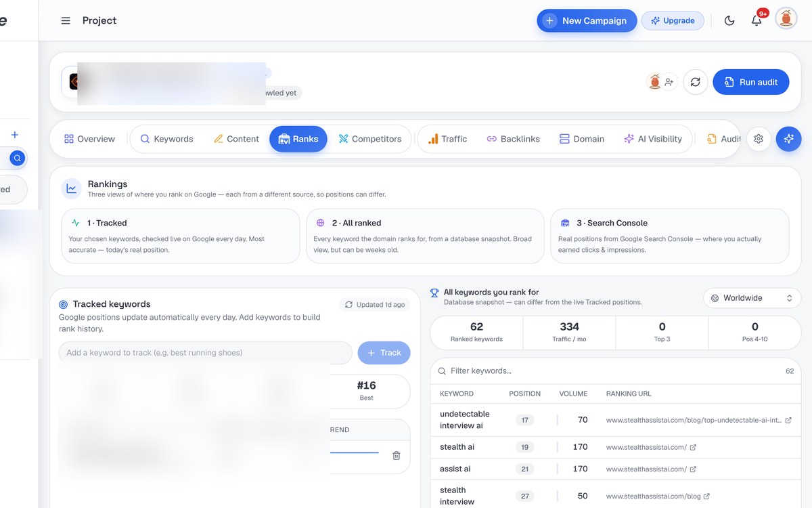The height and width of the screenshot is (508, 812).
Task: Click the Updated 1d ago refresh badge
Action: (375, 305)
